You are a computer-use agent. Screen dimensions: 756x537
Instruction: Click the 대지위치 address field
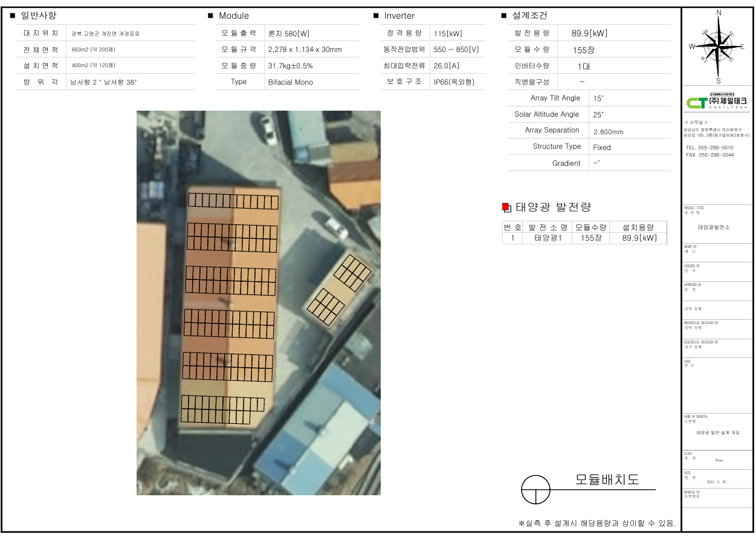click(x=105, y=34)
